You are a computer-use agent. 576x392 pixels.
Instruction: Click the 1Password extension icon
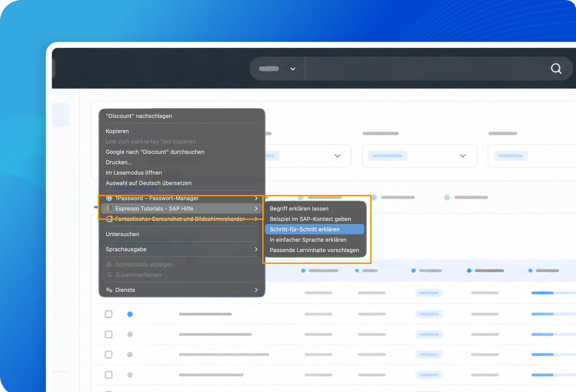click(x=109, y=198)
